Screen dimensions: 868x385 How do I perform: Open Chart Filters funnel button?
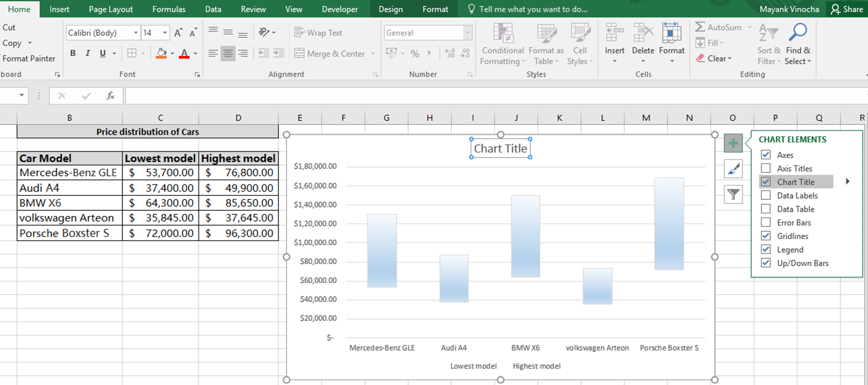click(733, 195)
